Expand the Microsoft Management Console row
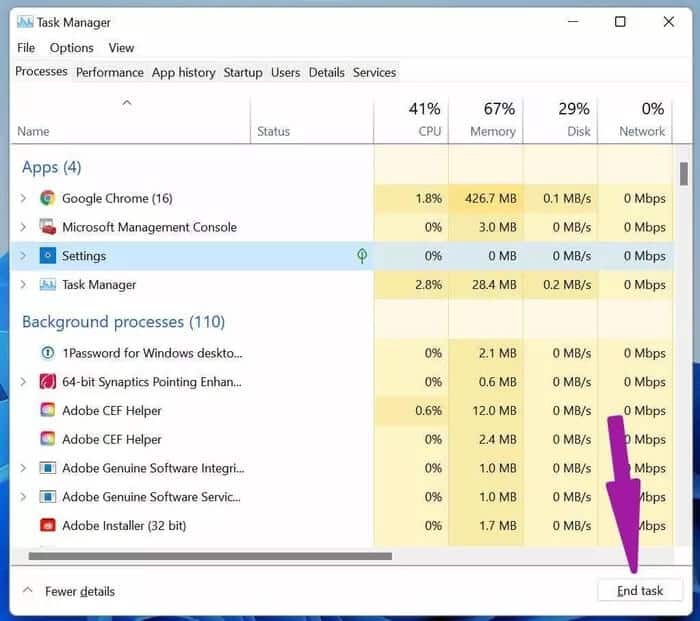Screen dimensions: 700x621 (23, 227)
